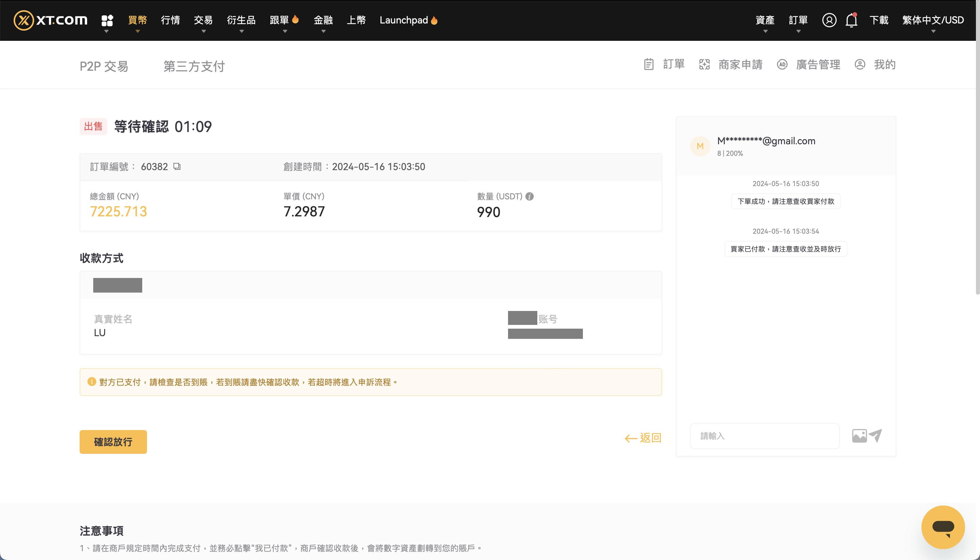Open the 行情 markets menu item
The height and width of the screenshot is (560, 980).
click(170, 20)
